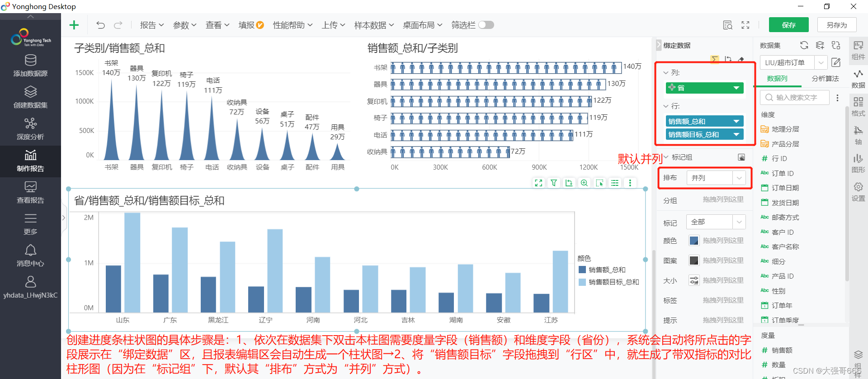Select the 销售额 measure field
The height and width of the screenshot is (379, 868).
(777, 350)
